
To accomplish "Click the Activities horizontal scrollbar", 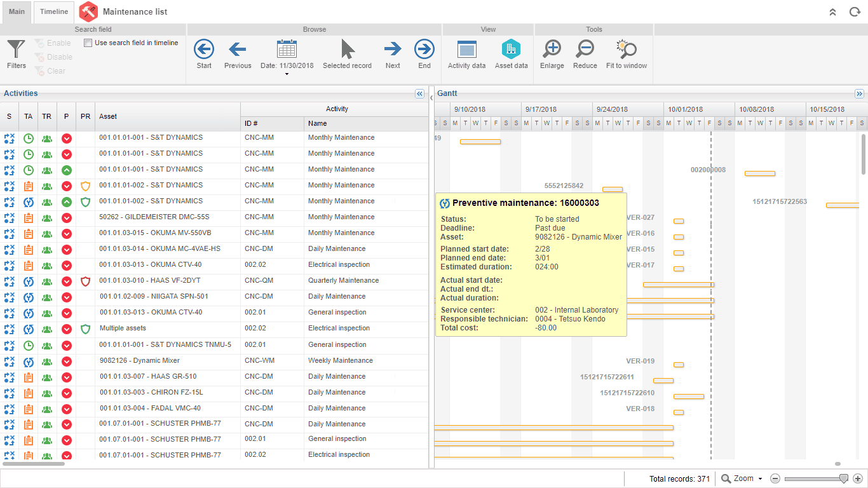I will (x=33, y=464).
